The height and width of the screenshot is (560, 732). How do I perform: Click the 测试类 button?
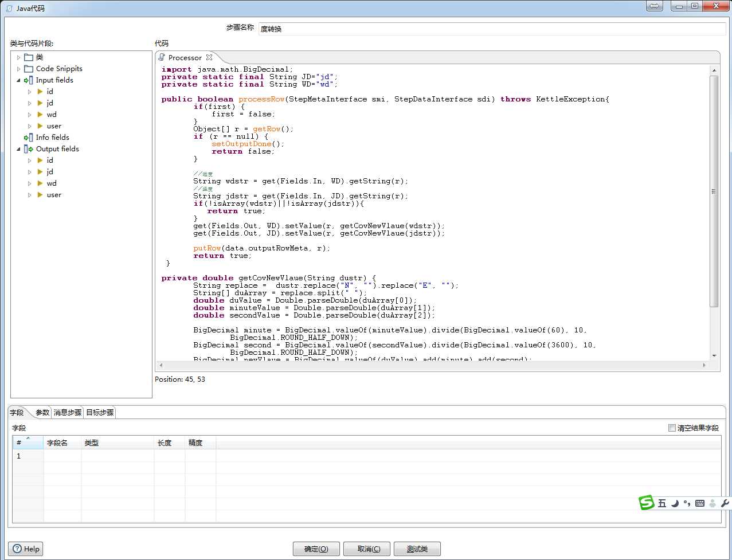pyautogui.click(x=417, y=549)
